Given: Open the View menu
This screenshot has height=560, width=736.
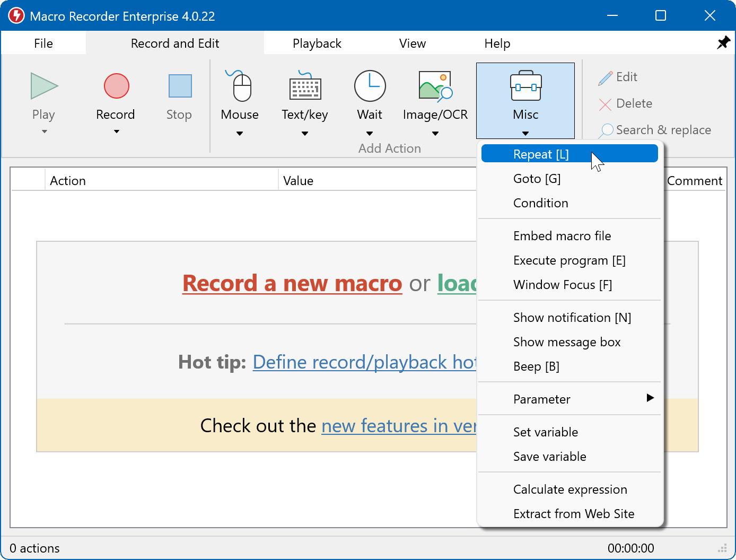Looking at the screenshot, I should pyautogui.click(x=412, y=43).
